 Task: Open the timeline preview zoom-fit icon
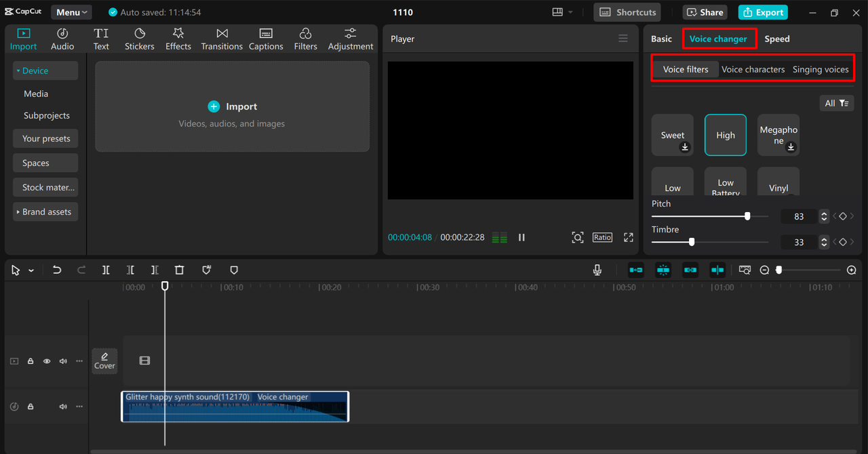[x=745, y=270]
